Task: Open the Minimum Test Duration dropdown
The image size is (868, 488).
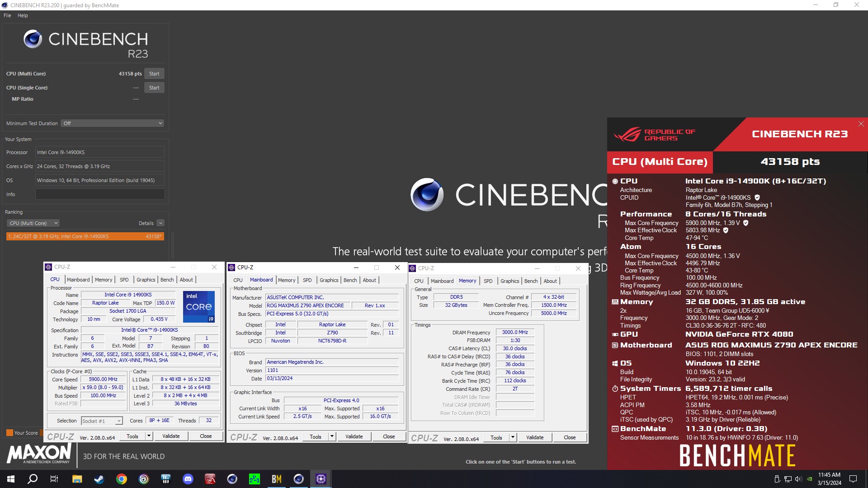Action: click(113, 123)
